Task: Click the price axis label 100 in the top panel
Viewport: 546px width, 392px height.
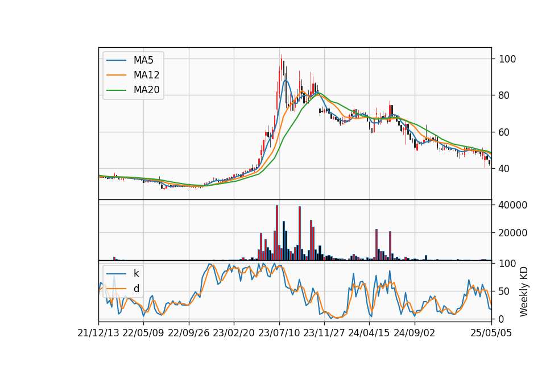Action: [x=507, y=59]
